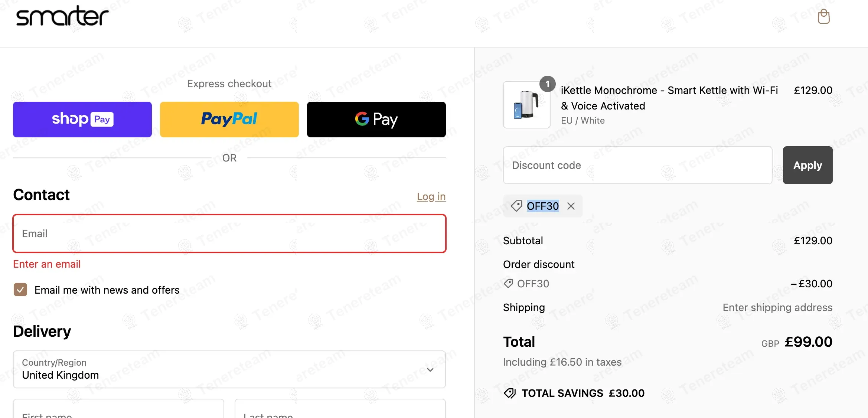
Task: Click the smarter logo
Action: coord(62,16)
